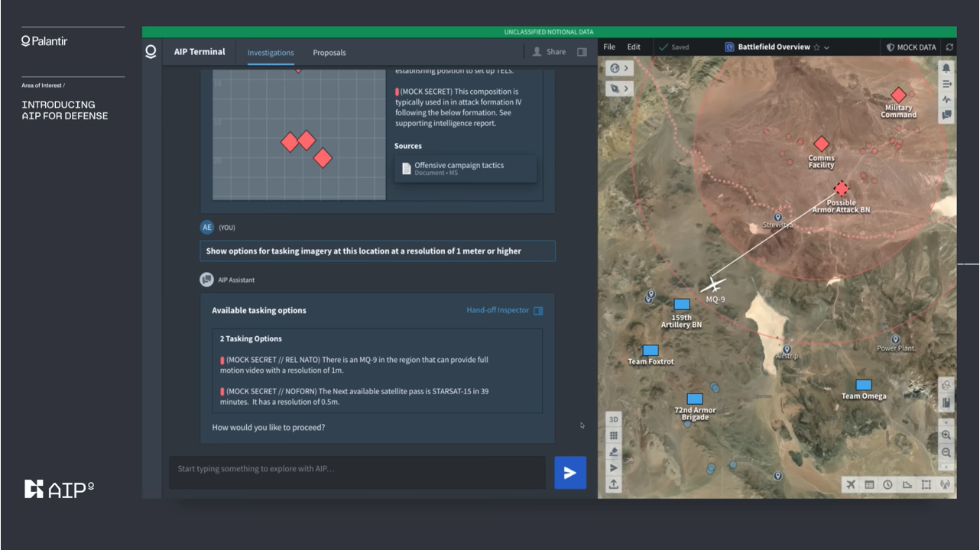Open the notifications bell on the map

946,68
